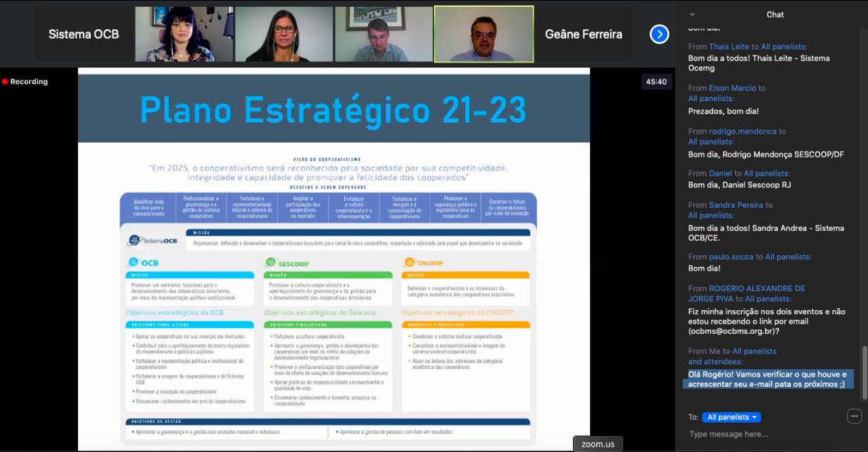Click the 45:40 meeting timer

656,81
